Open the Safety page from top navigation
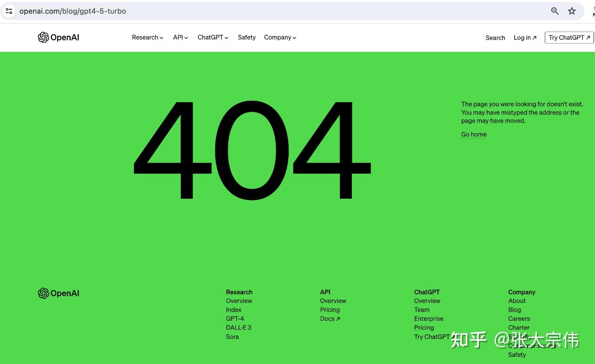This screenshot has width=595, height=364. coord(246,38)
